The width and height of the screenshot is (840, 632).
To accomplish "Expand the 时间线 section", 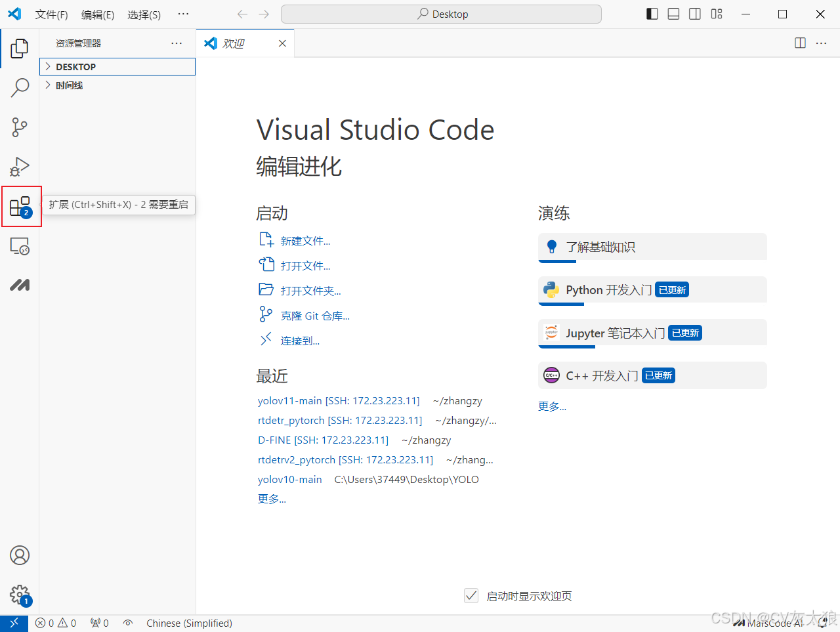I will (117, 85).
